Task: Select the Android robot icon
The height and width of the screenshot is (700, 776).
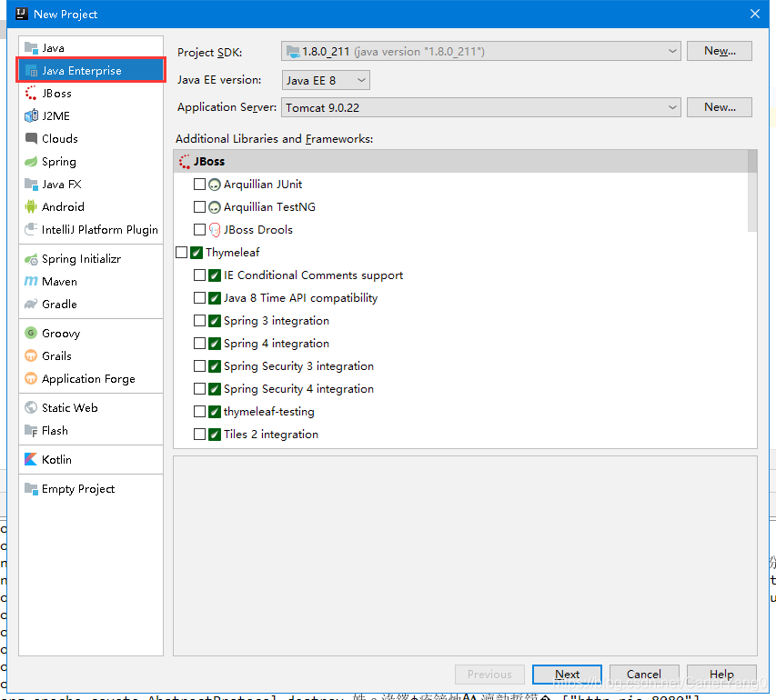Action: coord(31,206)
